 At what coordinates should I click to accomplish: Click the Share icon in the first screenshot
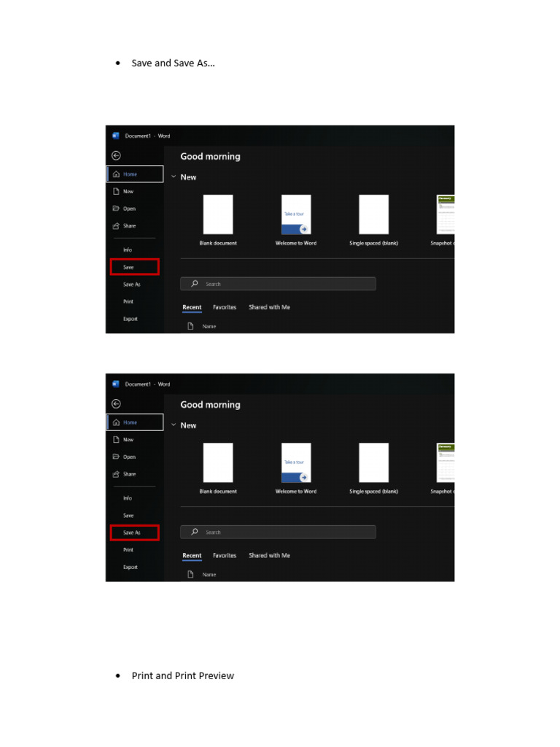tap(116, 226)
